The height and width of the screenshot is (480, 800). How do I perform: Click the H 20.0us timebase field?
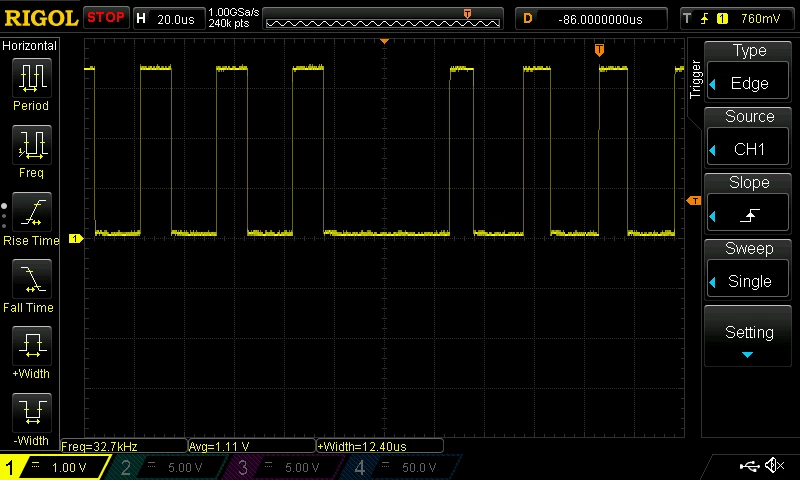[x=169, y=19]
